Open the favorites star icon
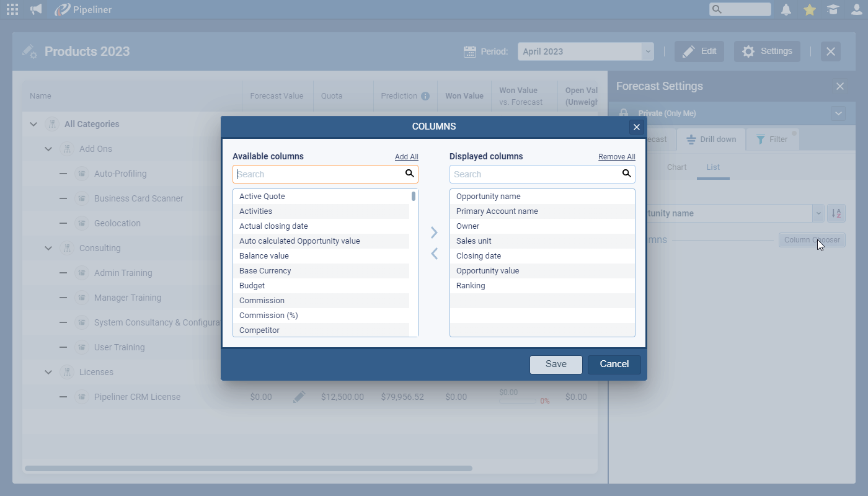868x496 pixels. pos(809,9)
